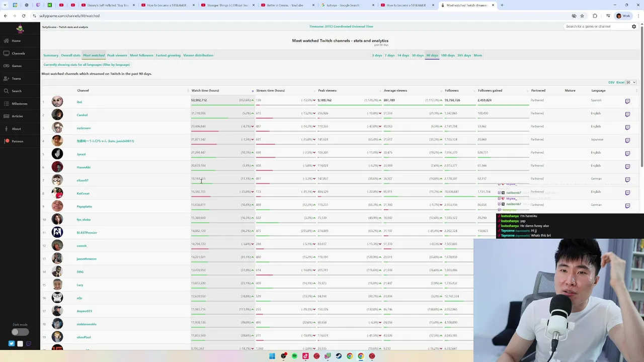The height and width of the screenshot is (362, 644).
Task: Open Twitch chat icon for HasanAbi row
Action: point(627,166)
